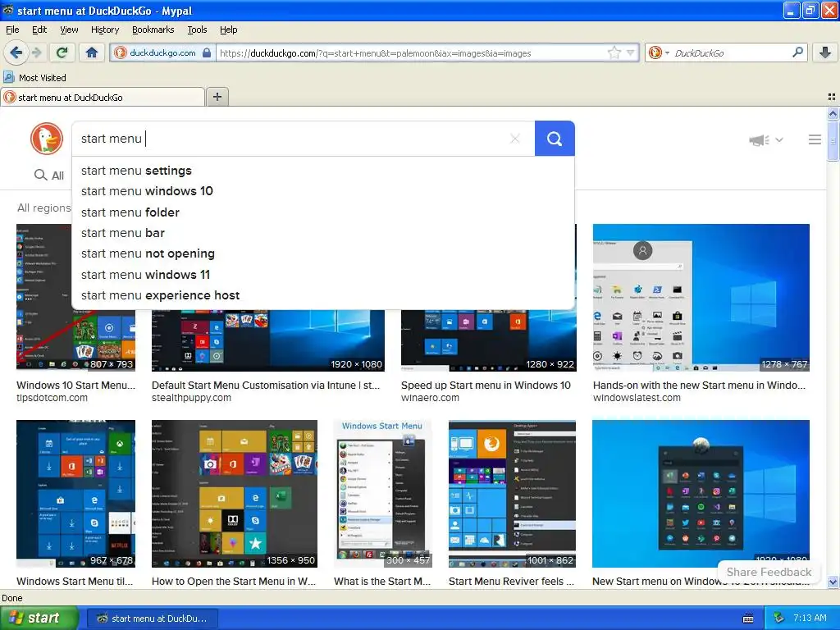Click the page scrollbar up arrow
The height and width of the screenshot is (630, 840).
point(833,113)
